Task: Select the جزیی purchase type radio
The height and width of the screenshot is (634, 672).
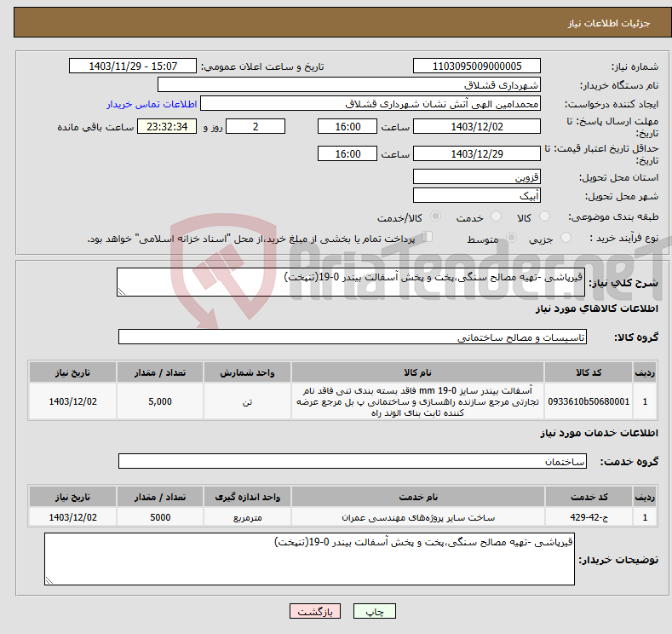Action: click(566, 238)
